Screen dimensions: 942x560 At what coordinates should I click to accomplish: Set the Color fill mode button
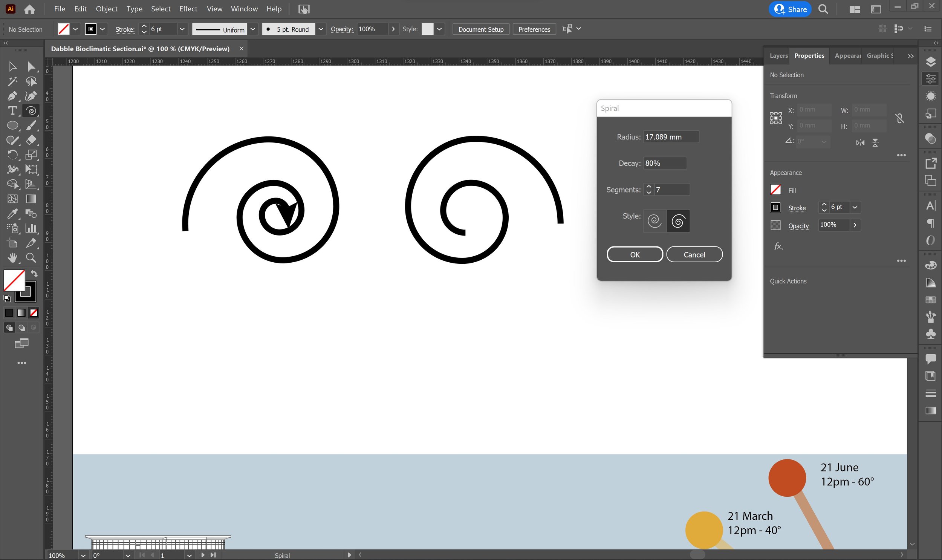pos(9,313)
